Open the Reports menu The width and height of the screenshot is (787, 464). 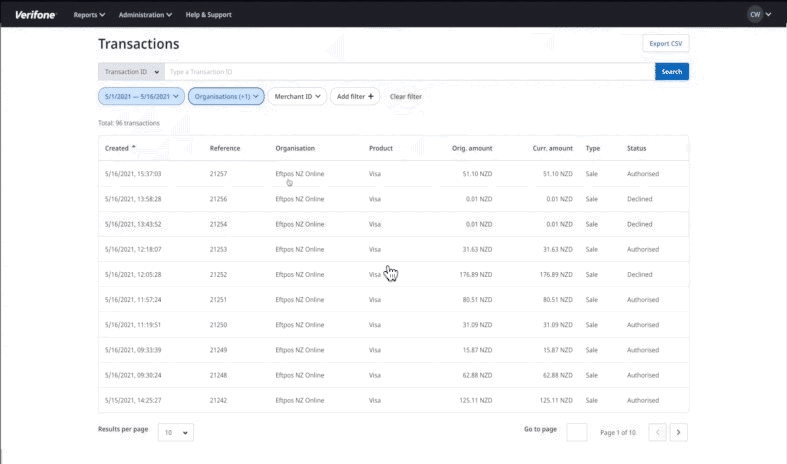[89, 15]
